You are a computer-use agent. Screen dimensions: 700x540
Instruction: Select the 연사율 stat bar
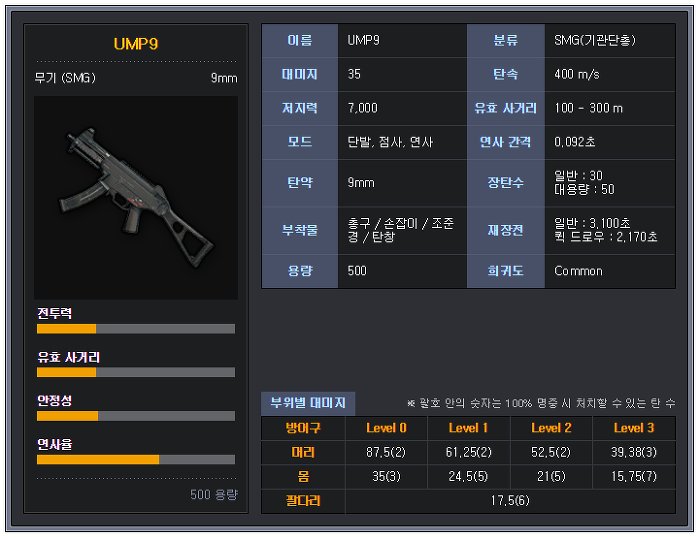136,460
